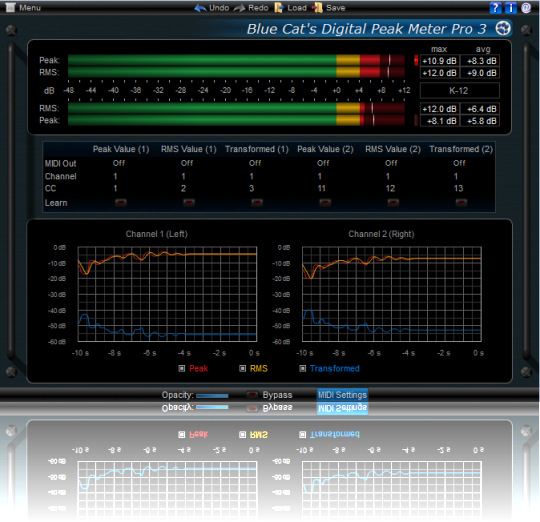Click the Transformed (2) column header
540x522 pixels.
[x=461, y=149]
